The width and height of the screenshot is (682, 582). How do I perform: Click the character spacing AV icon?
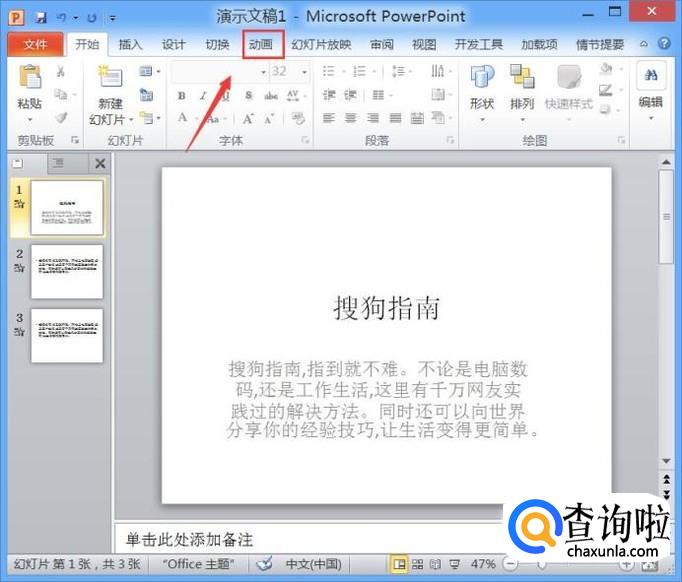point(293,95)
